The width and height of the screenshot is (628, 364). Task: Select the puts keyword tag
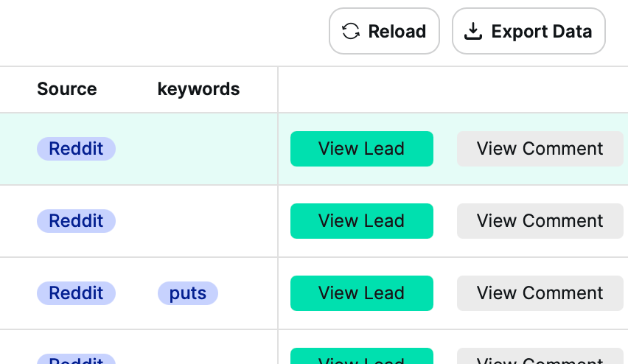pyautogui.click(x=188, y=293)
